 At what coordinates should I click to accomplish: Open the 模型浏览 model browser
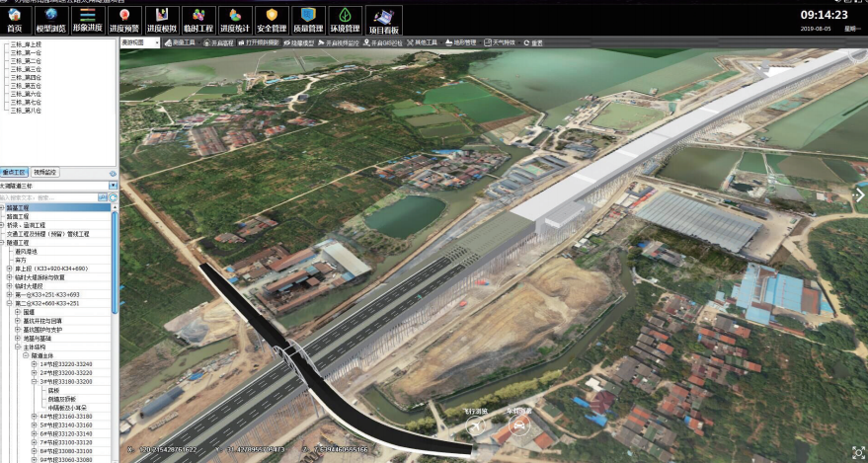[x=51, y=21]
